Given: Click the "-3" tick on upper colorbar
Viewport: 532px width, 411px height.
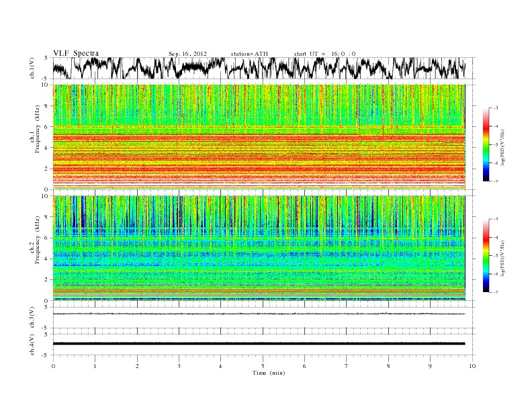Looking at the screenshot, I should pos(495,108).
